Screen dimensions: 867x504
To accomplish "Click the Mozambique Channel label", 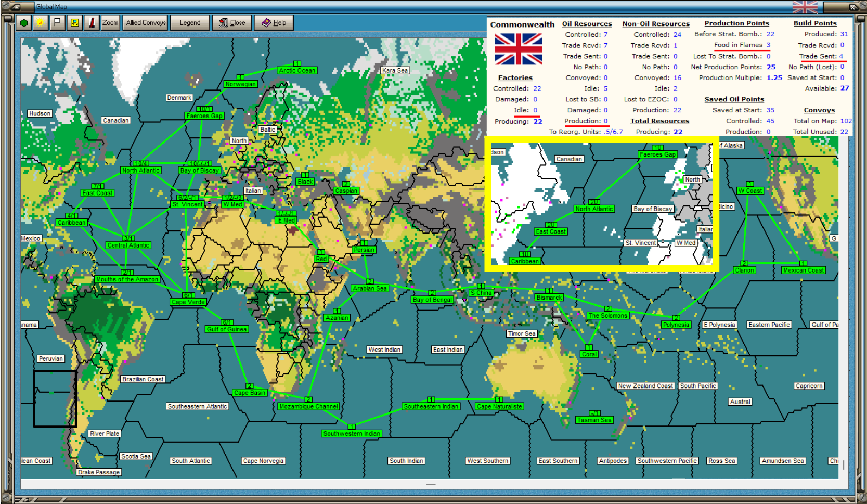I will pyautogui.click(x=308, y=407).
